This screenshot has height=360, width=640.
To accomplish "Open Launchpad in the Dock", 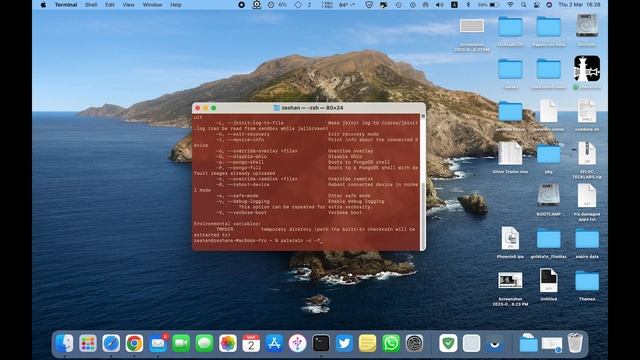I will tap(88, 343).
